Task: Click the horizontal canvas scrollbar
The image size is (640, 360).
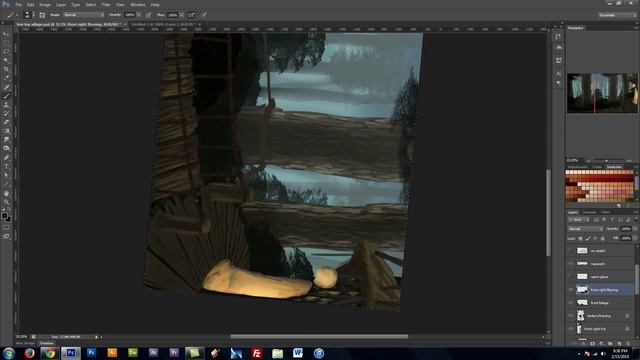Action: 319,337
